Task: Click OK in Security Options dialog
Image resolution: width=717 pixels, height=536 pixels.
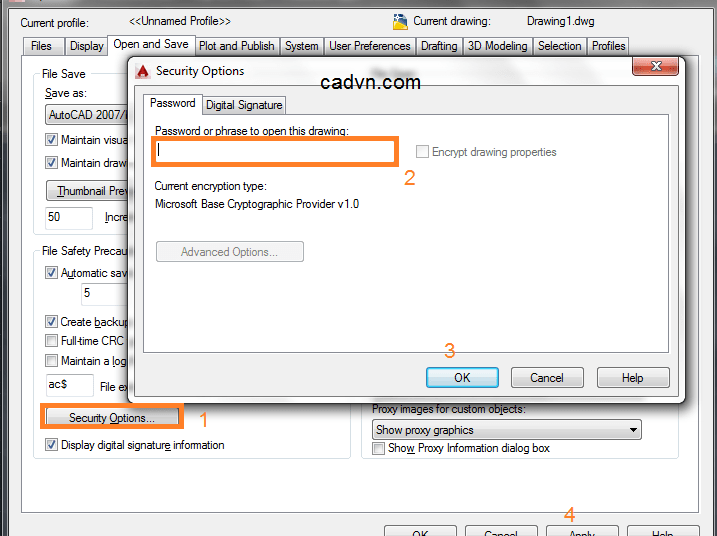Action: point(462,378)
